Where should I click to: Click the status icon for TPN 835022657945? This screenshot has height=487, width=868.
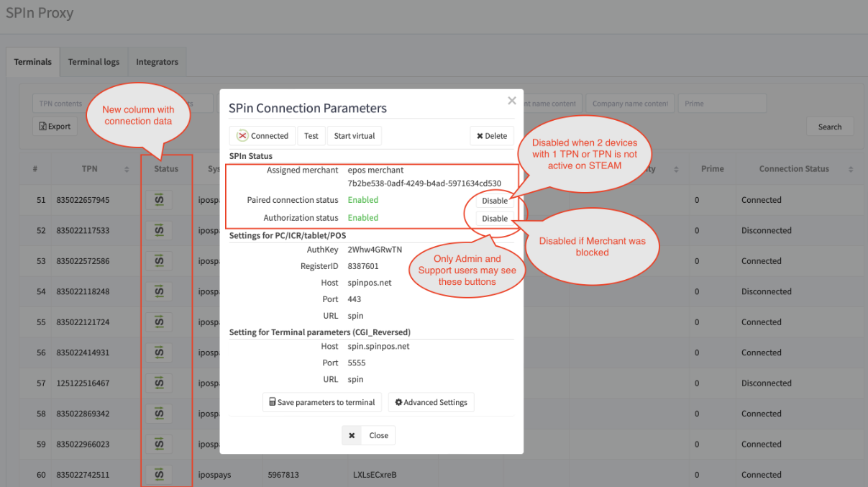tap(159, 200)
